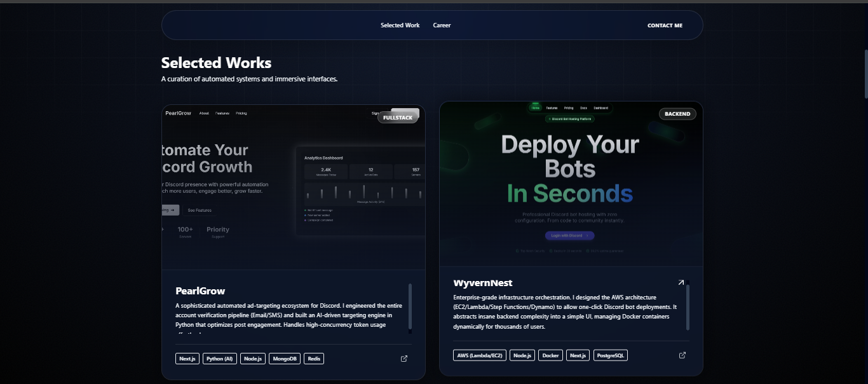Go to Selected Work section
This screenshot has height=384, width=868.
pyautogui.click(x=400, y=25)
